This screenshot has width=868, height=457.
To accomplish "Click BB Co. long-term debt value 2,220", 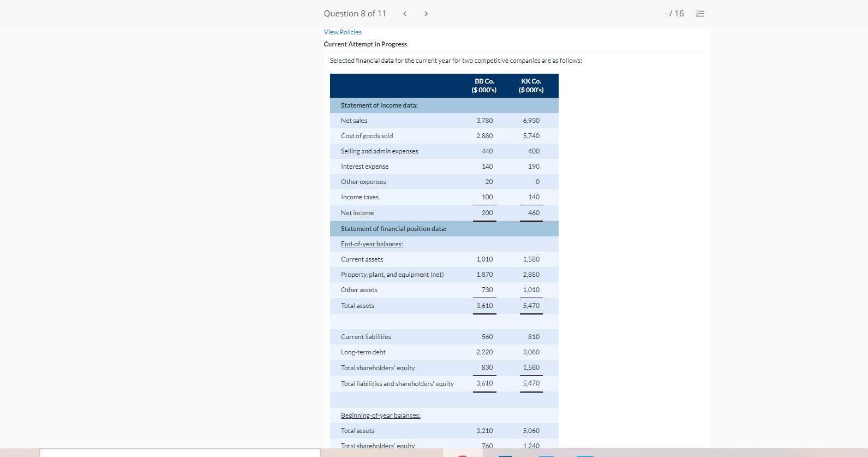I will click(x=484, y=352).
